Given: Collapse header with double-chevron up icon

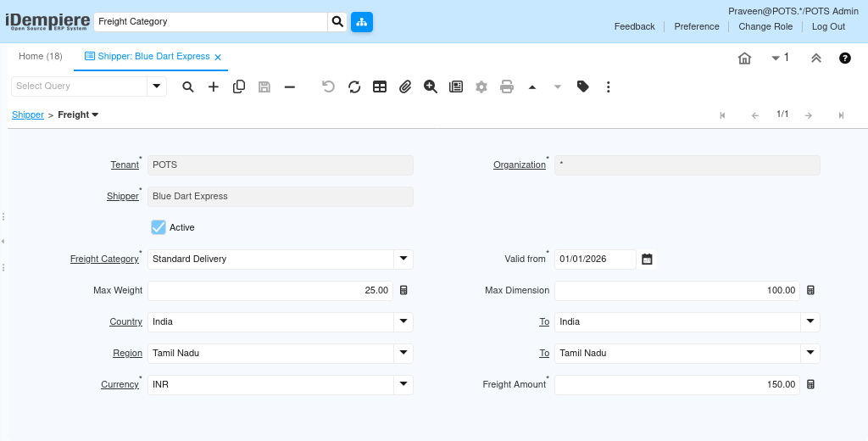Looking at the screenshot, I should (816, 59).
